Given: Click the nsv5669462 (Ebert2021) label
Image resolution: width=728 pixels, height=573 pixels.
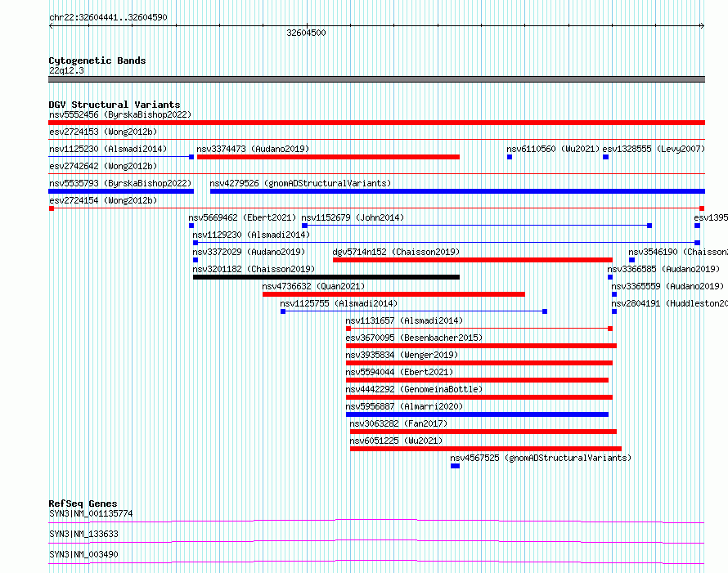Looking at the screenshot, I should pyautogui.click(x=242, y=217).
